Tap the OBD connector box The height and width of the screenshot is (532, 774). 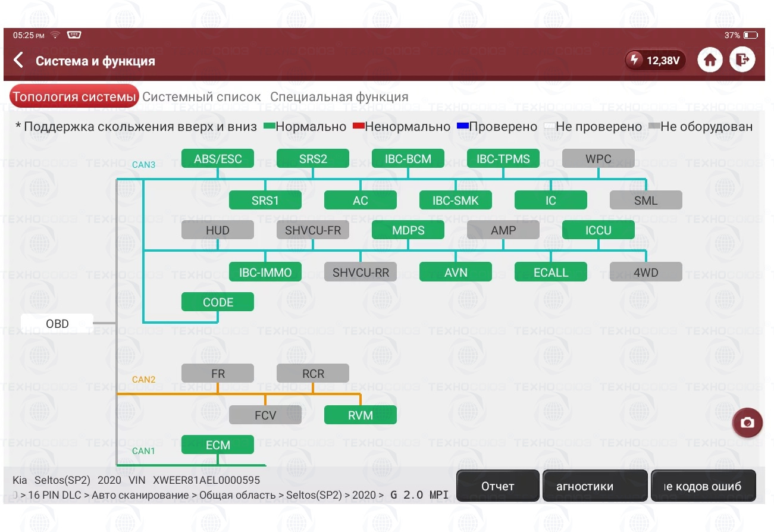pyautogui.click(x=57, y=324)
